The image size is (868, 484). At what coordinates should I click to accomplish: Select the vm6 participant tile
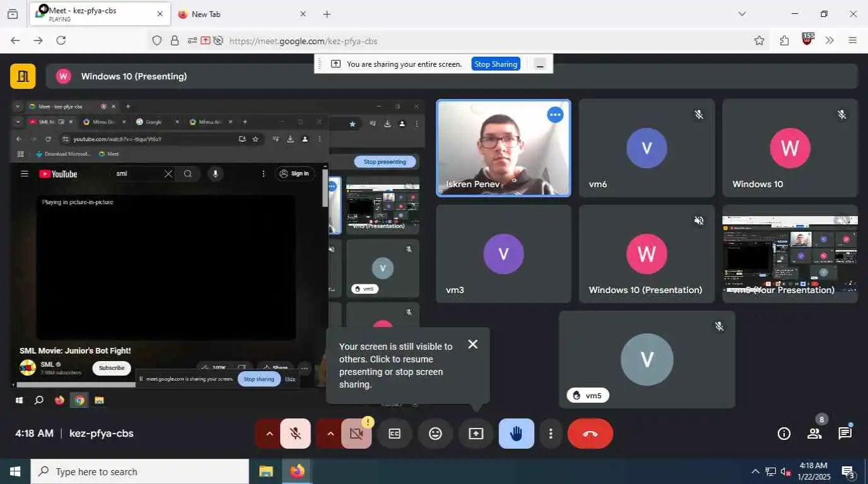pyautogui.click(x=647, y=148)
